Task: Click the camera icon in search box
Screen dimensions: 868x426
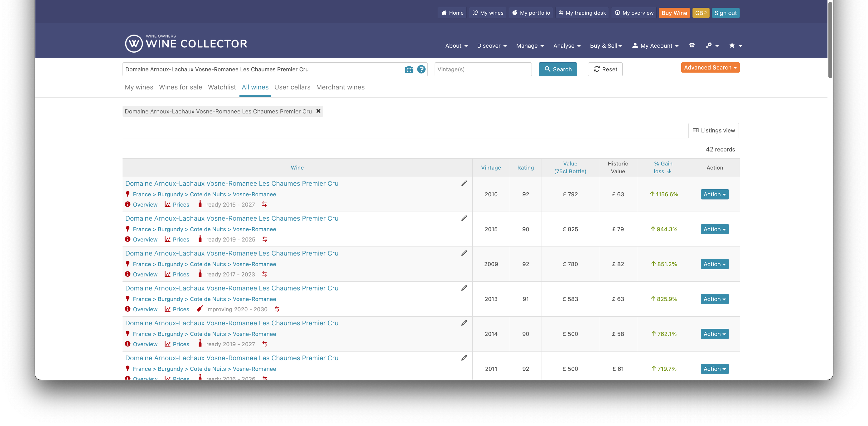Action: pyautogui.click(x=408, y=69)
